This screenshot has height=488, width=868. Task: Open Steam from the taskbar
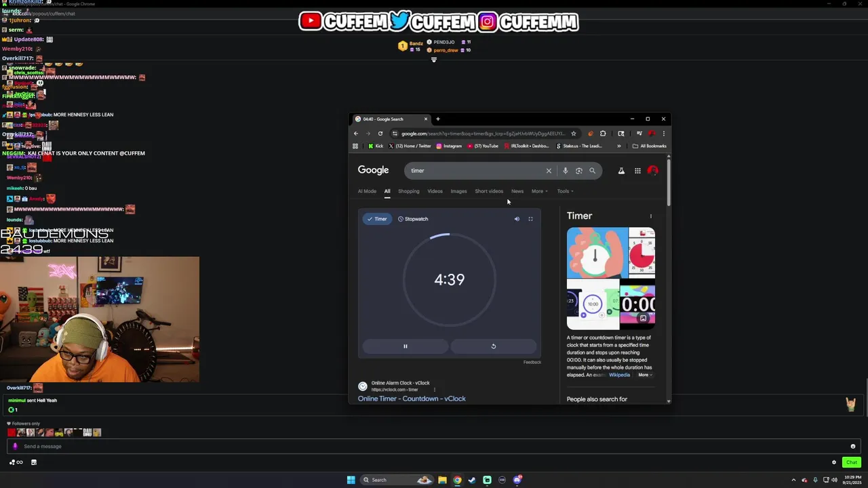coord(472,480)
